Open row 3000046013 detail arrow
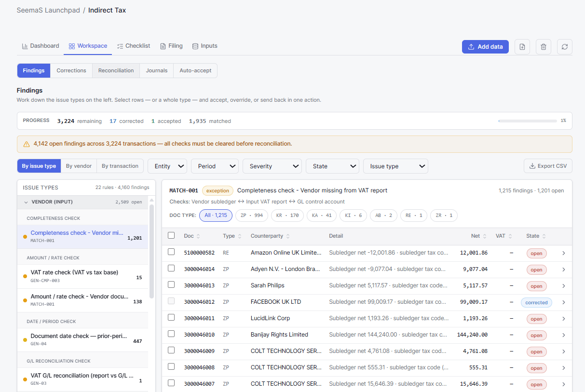Screen dimensions: 585x392 [564, 286]
